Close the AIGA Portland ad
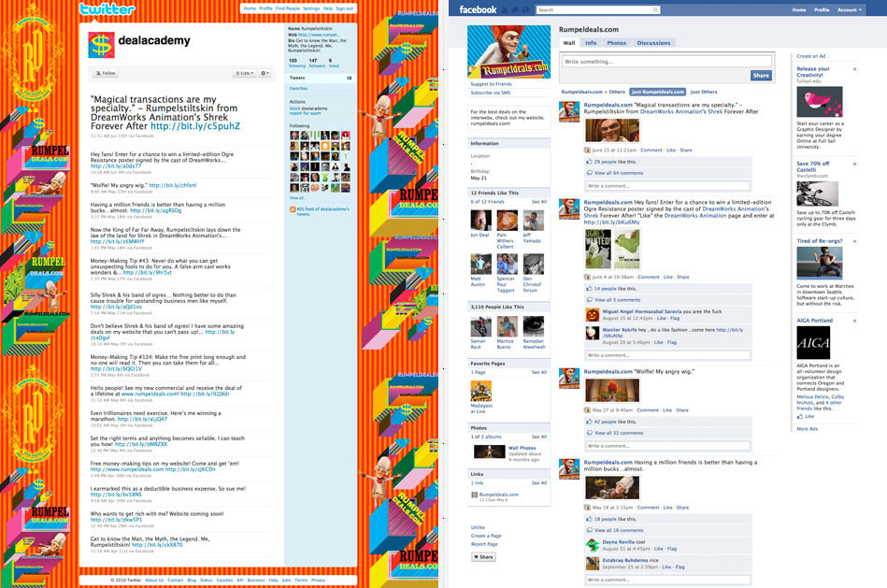The image size is (887, 588). pyautogui.click(x=854, y=321)
